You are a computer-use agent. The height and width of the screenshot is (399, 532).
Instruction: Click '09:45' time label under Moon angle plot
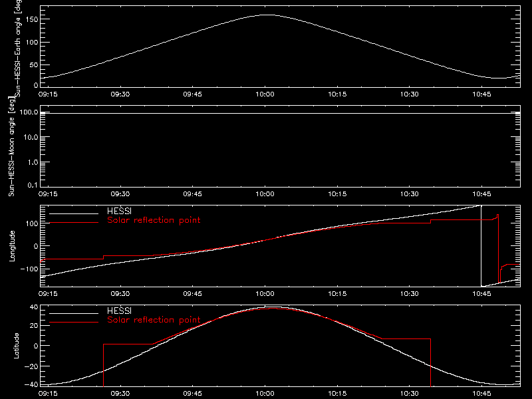[192, 194]
